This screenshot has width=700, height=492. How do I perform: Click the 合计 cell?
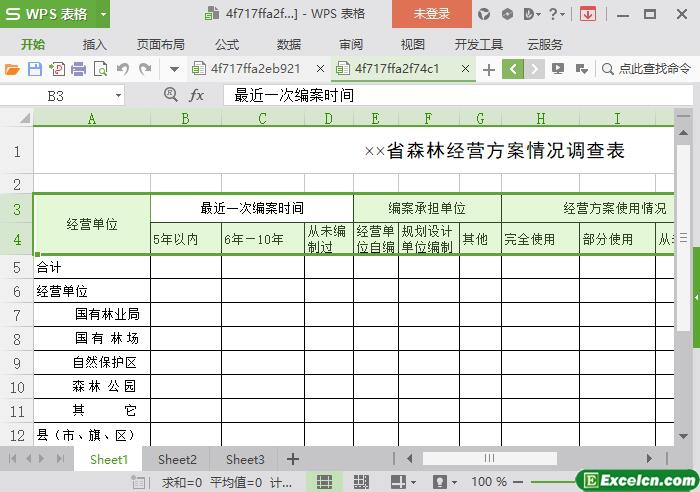click(x=92, y=267)
